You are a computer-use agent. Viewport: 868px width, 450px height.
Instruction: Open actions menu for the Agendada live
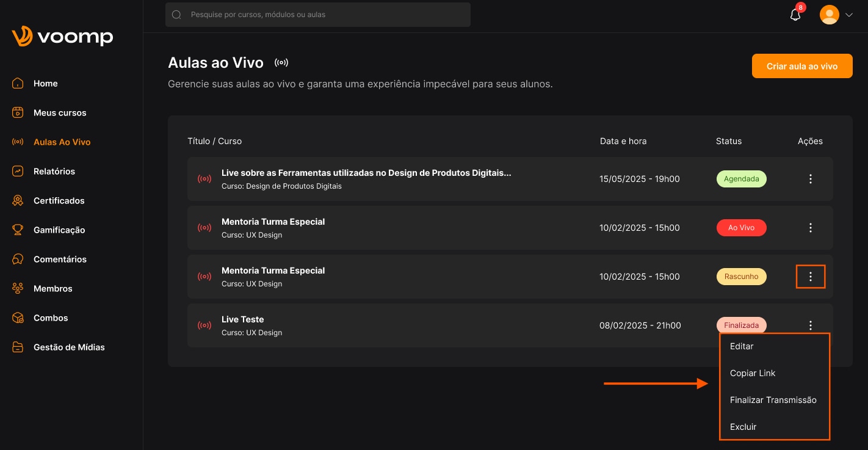(x=811, y=179)
